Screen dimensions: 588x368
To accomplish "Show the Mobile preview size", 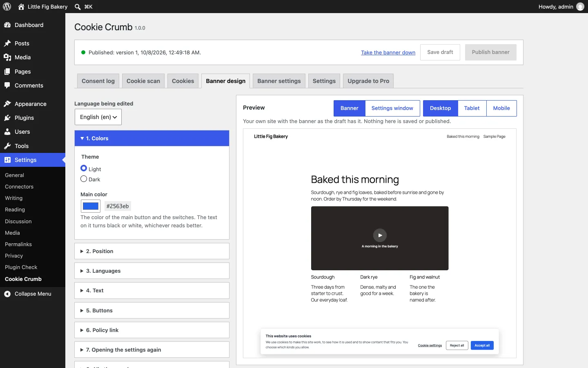I will (x=501, y=108).
